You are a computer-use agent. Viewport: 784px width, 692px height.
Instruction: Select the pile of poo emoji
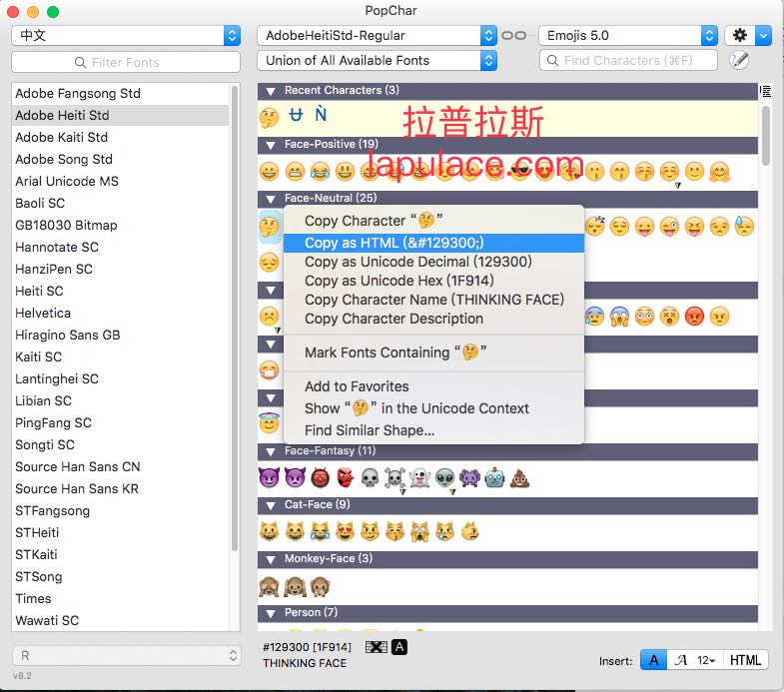point(519,478)
